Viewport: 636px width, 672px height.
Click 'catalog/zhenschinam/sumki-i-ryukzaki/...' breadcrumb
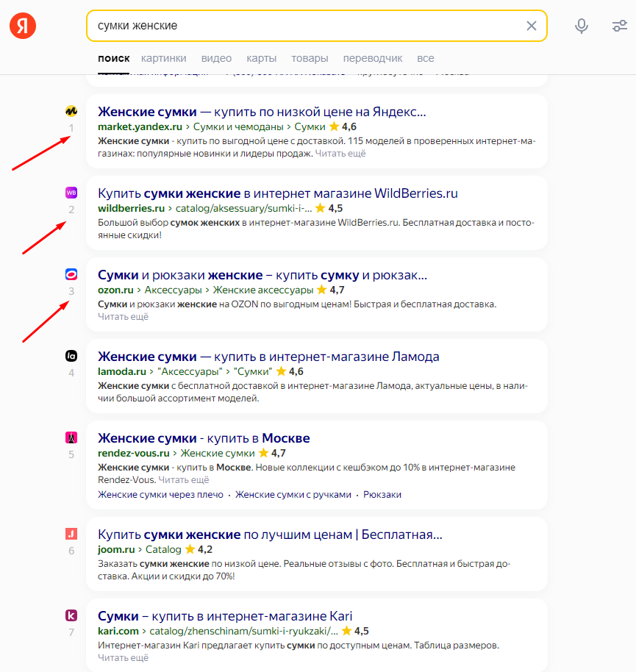pos(243,631)
